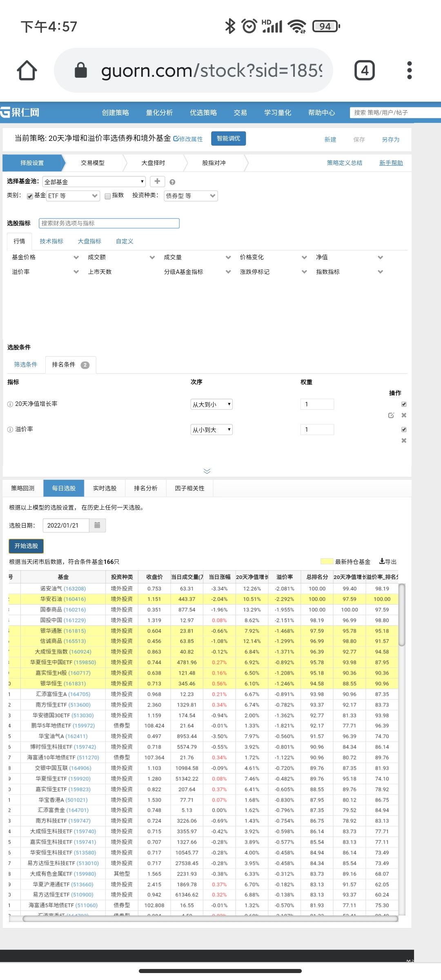This screenshot has width=441, height=980.
Task: Open the browser three-dot menu
Action: (410, 70)
